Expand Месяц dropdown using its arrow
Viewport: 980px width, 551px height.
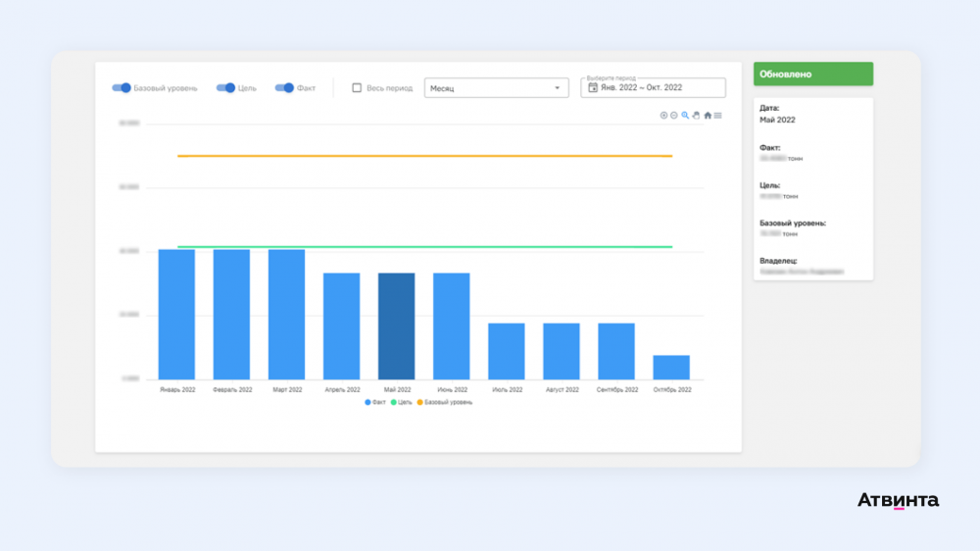pyautogui.click(x=557, y=88)
